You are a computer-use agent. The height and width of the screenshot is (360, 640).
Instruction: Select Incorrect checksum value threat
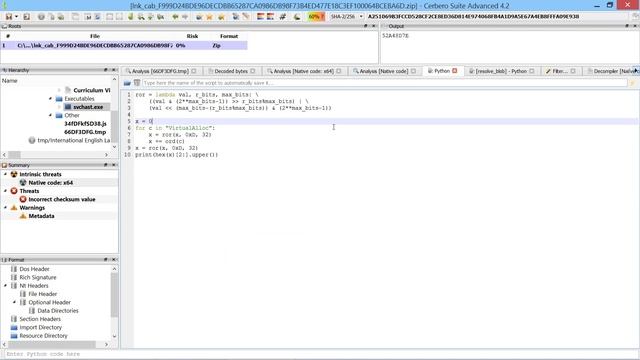tap(62, 199)
